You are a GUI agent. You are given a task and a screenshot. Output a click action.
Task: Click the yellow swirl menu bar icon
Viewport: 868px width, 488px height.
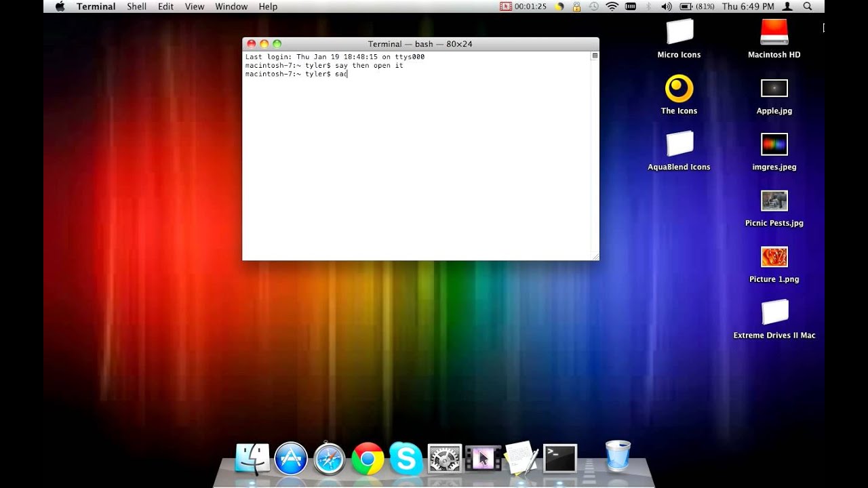pyautogui.click(x=559, y=6)
